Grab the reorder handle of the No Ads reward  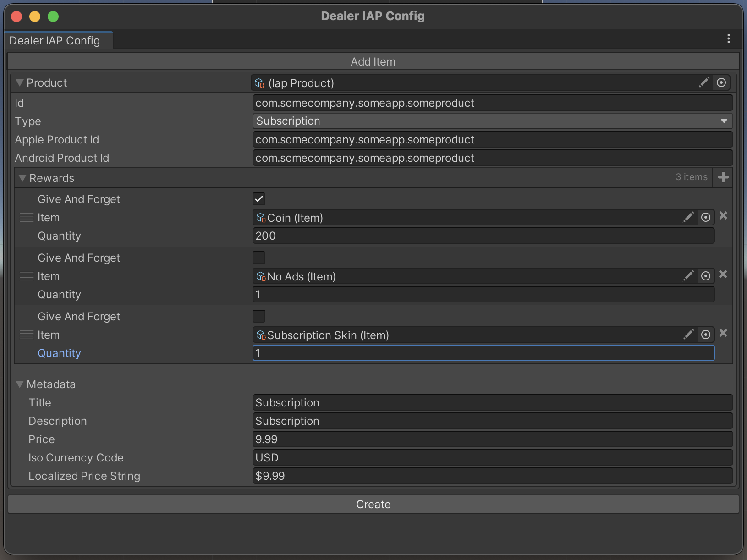point(27,276)
